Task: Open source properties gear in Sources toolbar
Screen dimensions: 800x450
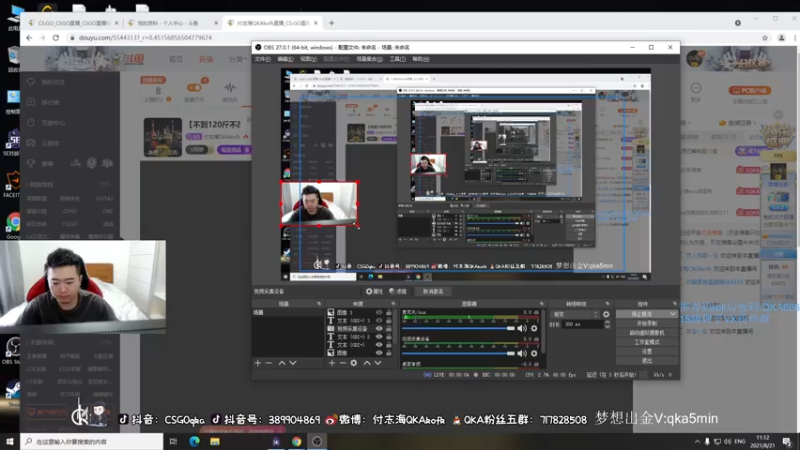Action: [x=354, y=363]
